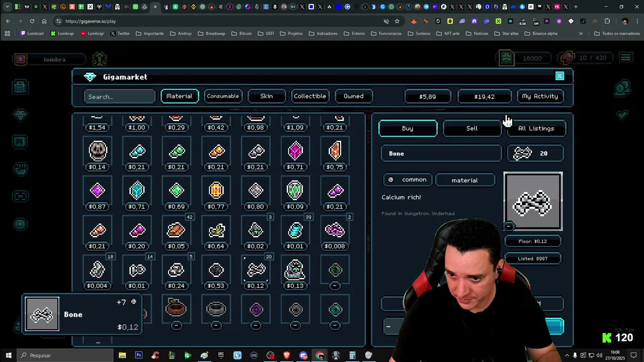Open All Listings
The width and height of the screenshot is (644, 362).
point(536,128)
